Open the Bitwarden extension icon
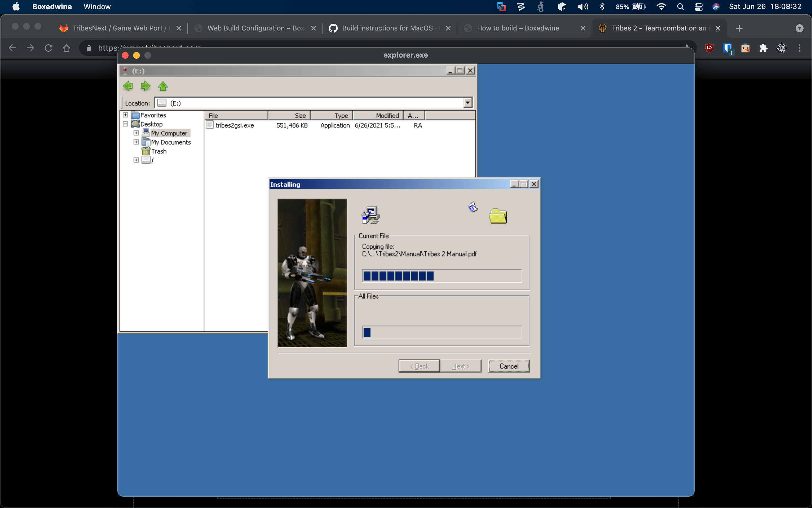This screenshot has width=812, height=508. point(727,49)
